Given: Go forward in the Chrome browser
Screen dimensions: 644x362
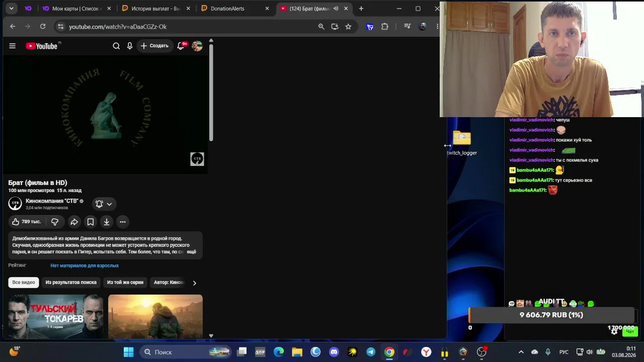Looking at the screenshot, I should click(28, 27).
